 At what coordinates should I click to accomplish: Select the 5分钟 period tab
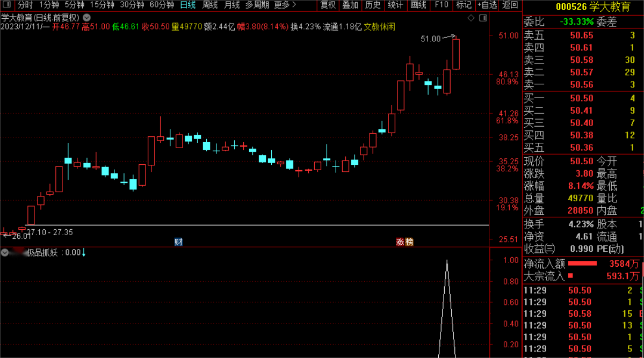(74, 5)
